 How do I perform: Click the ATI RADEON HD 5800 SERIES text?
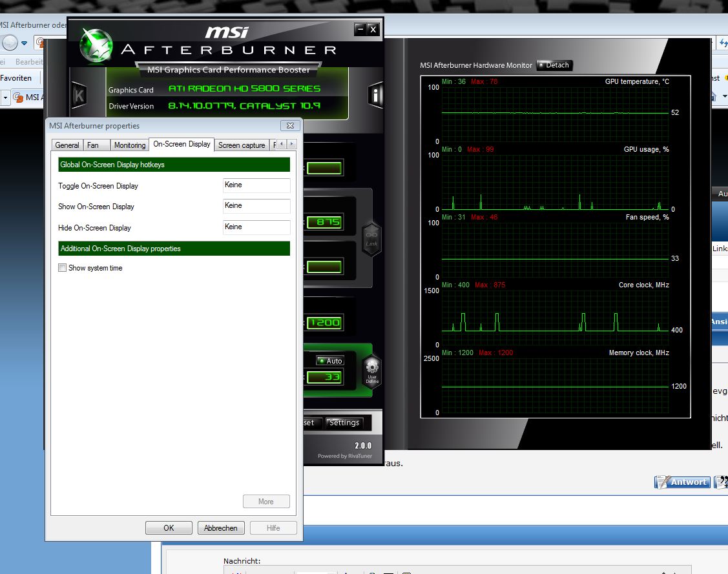[244, 88]
